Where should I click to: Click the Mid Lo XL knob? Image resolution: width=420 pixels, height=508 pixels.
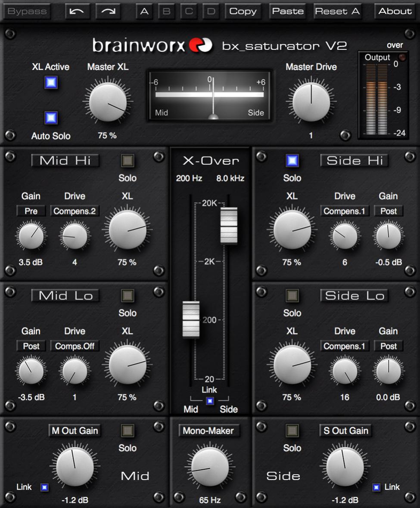point(128,365)
